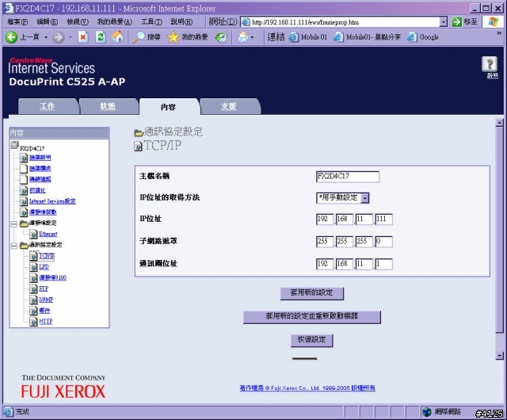Open the Google link shortcut
Viewport: 507px width, 420px height.
[x=423, y=37]
